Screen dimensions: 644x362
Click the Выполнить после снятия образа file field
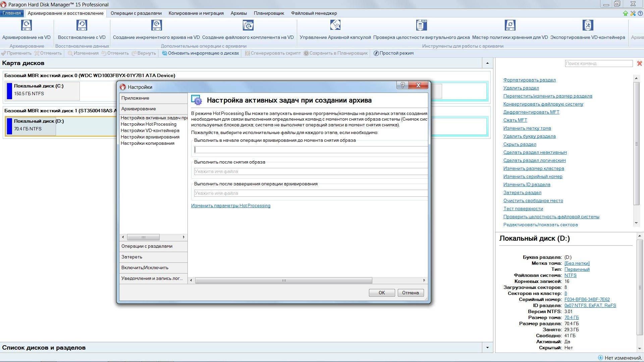click(311, 171)
